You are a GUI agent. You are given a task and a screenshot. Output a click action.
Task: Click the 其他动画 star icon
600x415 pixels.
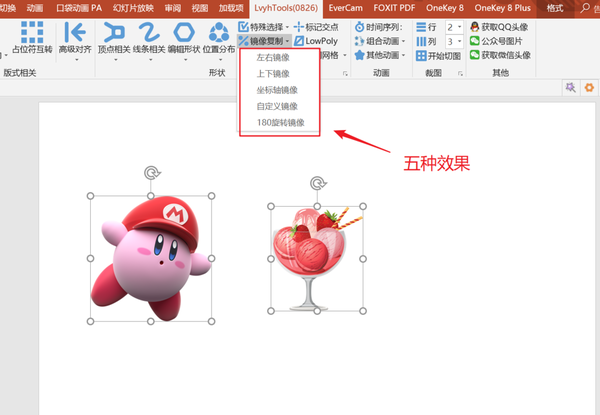(359, 55)
